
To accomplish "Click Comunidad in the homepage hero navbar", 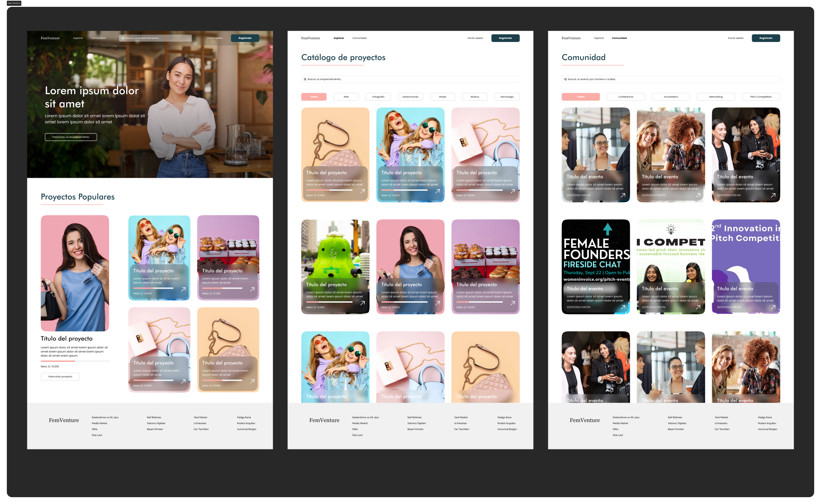I will click(x=98, y=38).
